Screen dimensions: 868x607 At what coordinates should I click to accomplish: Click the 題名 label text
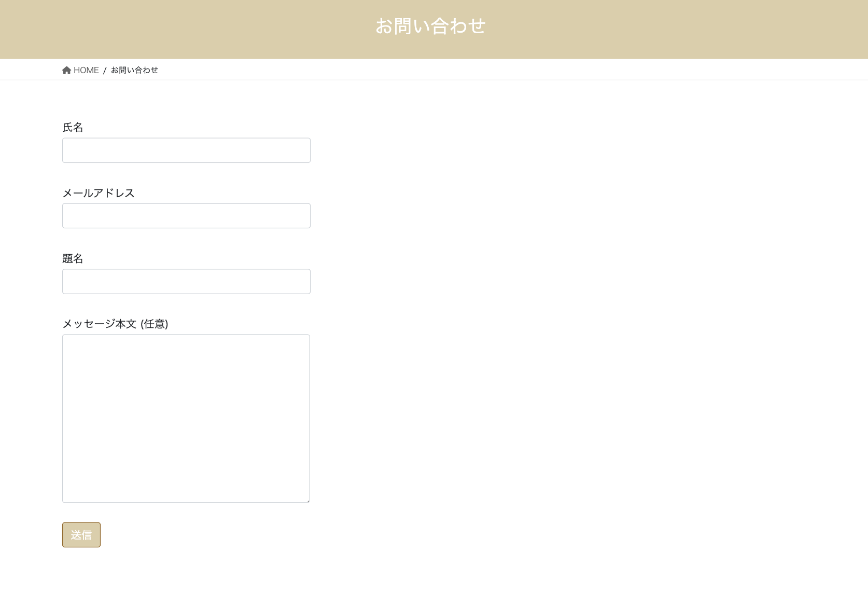click(73, 258)
